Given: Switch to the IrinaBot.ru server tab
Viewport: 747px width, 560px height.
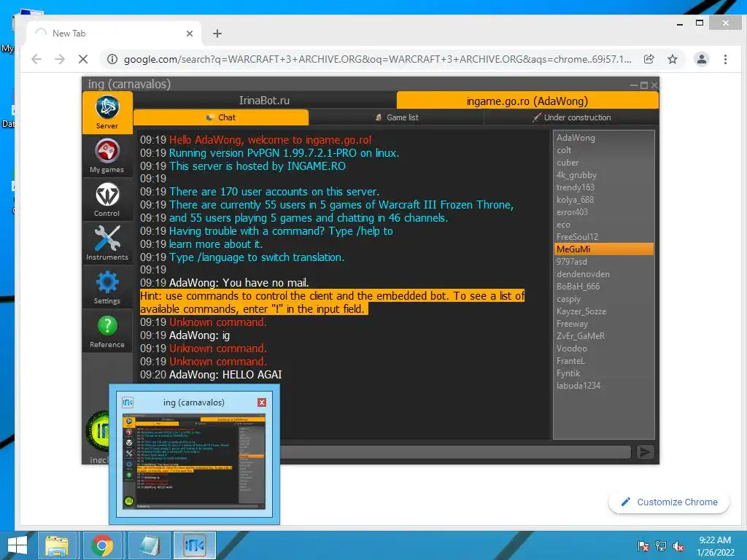Looking at the screenshot, I should 264,101.
